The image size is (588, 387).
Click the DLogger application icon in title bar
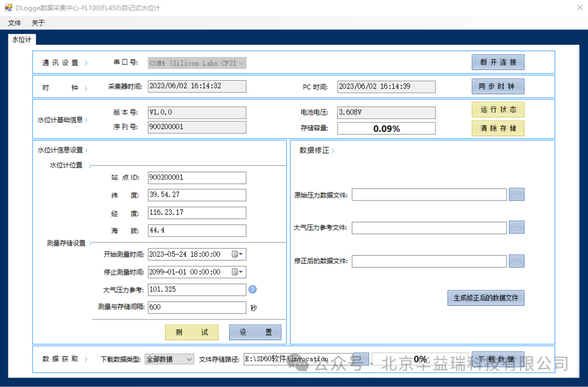click(9, 8)
